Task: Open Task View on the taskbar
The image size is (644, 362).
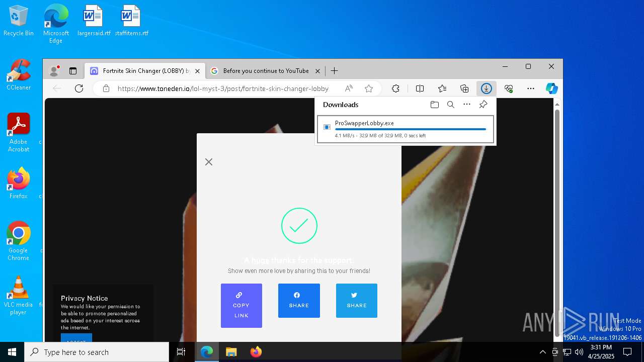Action: 181,352
